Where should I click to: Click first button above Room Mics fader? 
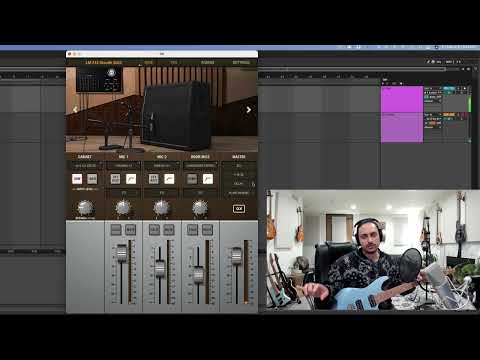coord(192,229)
